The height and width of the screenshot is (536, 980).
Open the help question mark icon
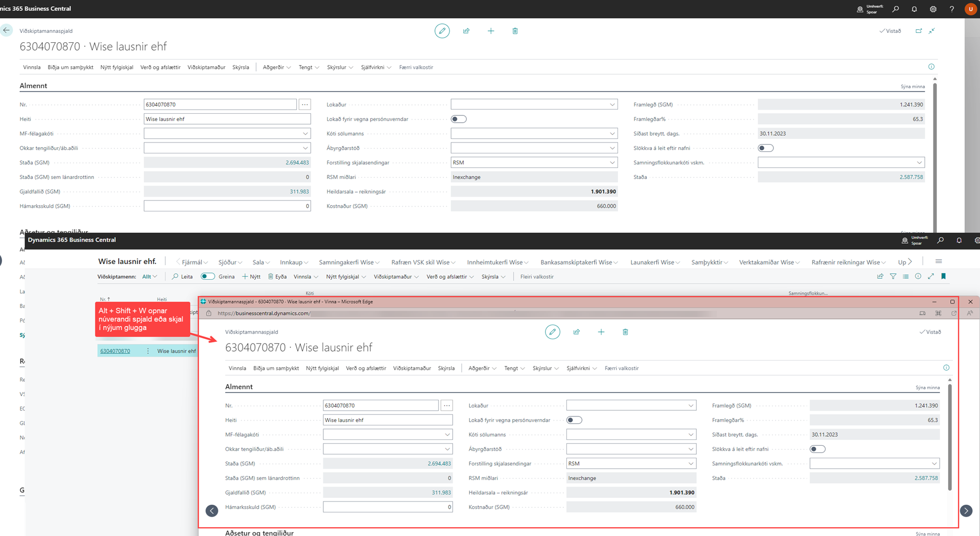[951, 9]
